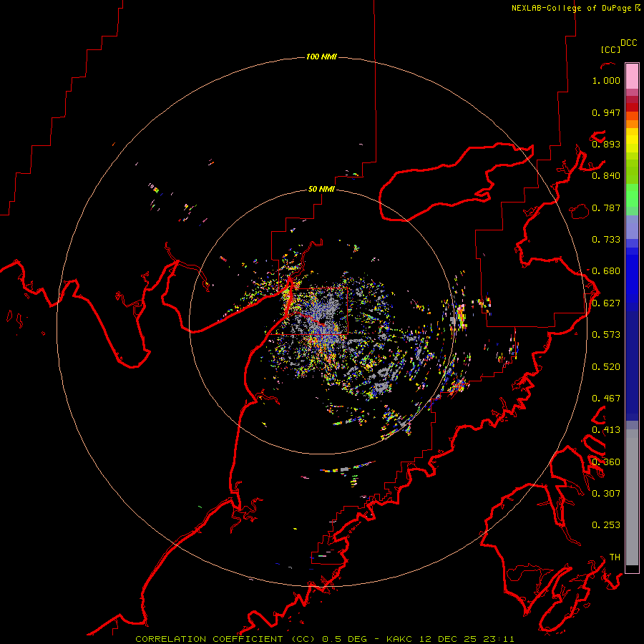
Task: Pick the orange band of the color scale
Action: tap(632, 124)
